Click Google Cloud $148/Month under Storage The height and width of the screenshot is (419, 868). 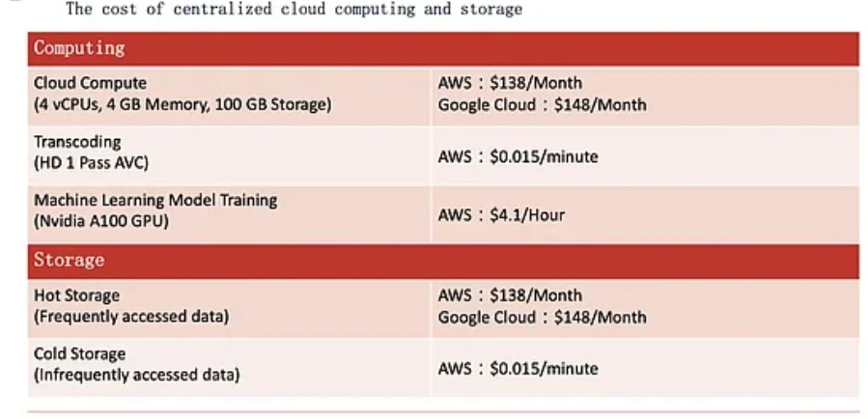click(x=542, y=318)
